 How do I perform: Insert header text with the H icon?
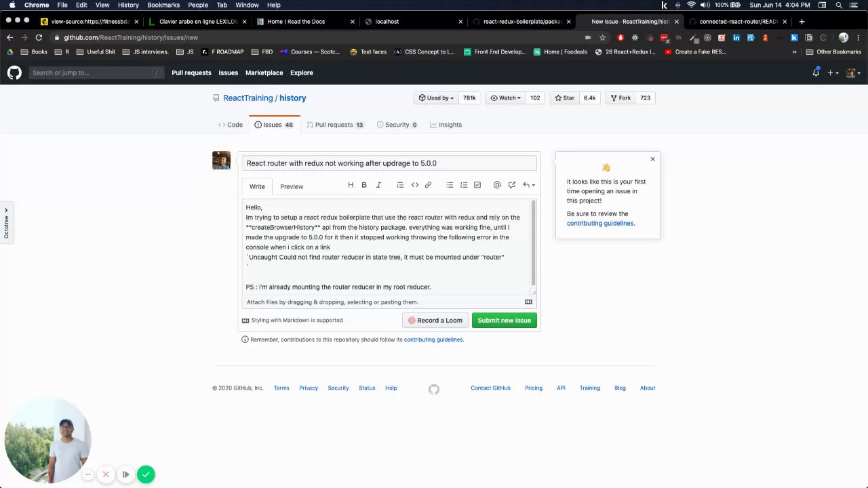[x=351, y=185]
